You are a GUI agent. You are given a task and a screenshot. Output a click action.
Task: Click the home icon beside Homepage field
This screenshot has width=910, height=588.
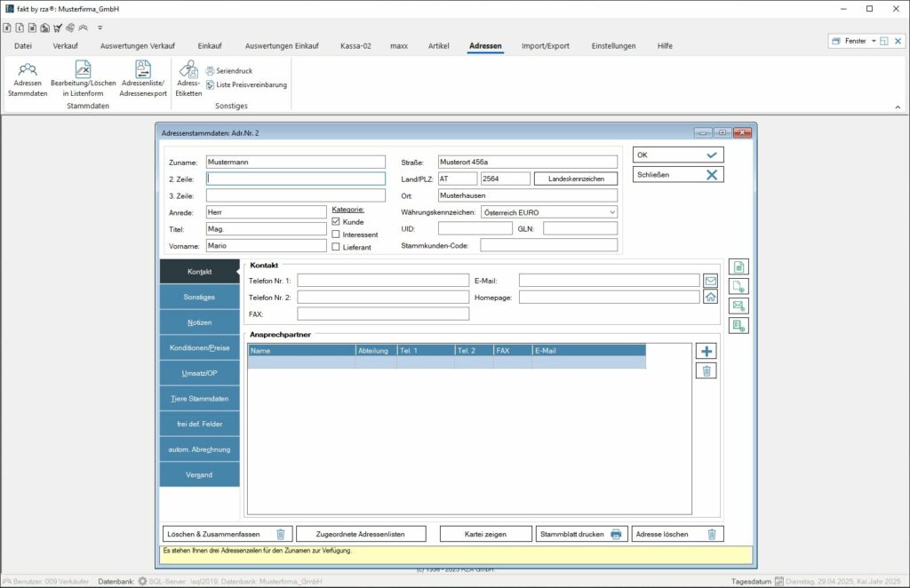(710, 297)
